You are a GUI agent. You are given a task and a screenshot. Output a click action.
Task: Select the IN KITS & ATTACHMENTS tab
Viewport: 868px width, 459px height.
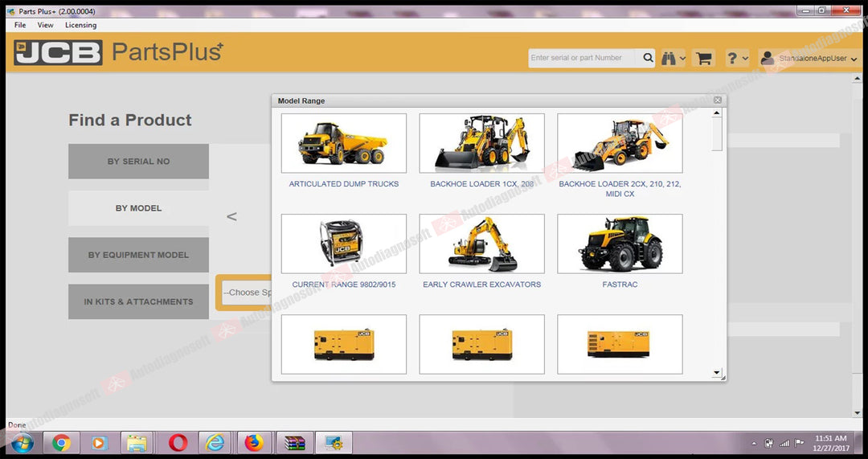pyautogui.click(x=138, y=301)
